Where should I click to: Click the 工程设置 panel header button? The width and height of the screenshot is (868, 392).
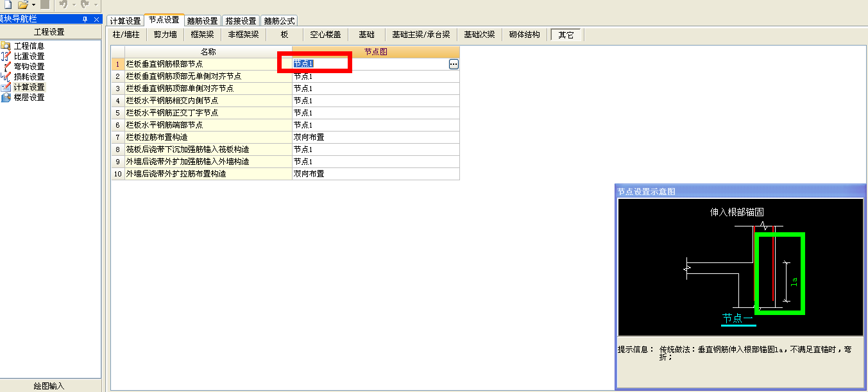point(50,32)
